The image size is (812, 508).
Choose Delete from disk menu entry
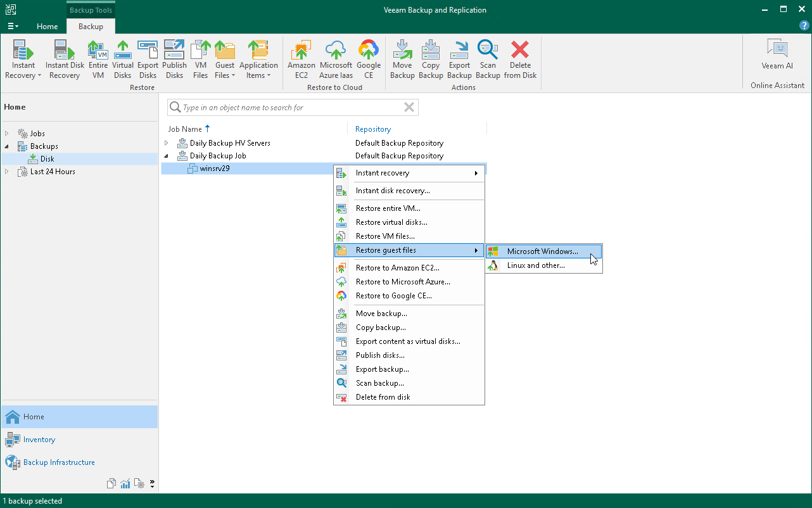click(409, 397)
